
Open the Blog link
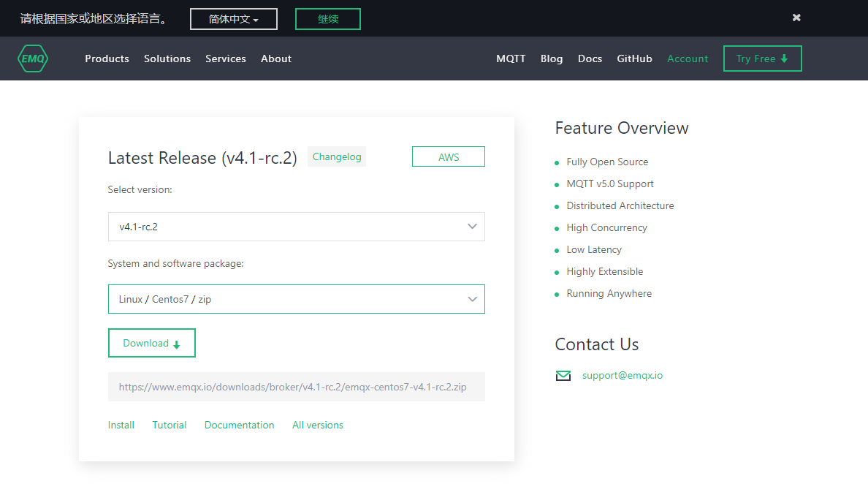[x=552, y=58]
